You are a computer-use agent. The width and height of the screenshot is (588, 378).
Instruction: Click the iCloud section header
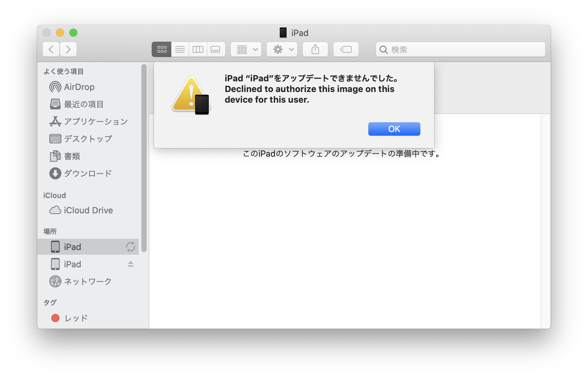tap(55, 195)
